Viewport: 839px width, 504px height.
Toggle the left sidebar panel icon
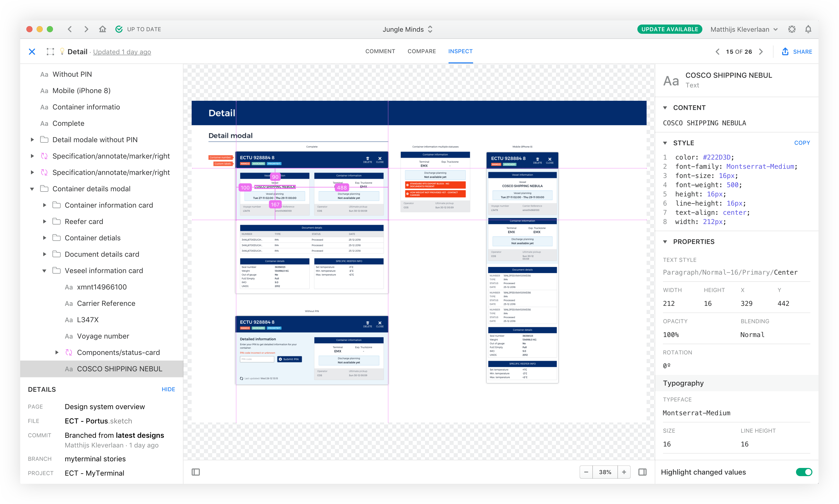tap(196, 472)
